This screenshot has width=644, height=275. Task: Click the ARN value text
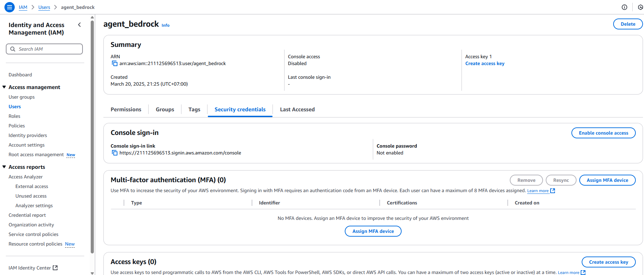point(173,63)
